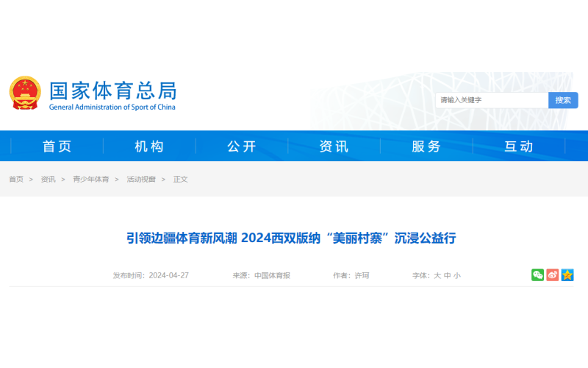Click the source text 中国体育报
The width and height of the screenshot is (588, 368).
(272, 275)
